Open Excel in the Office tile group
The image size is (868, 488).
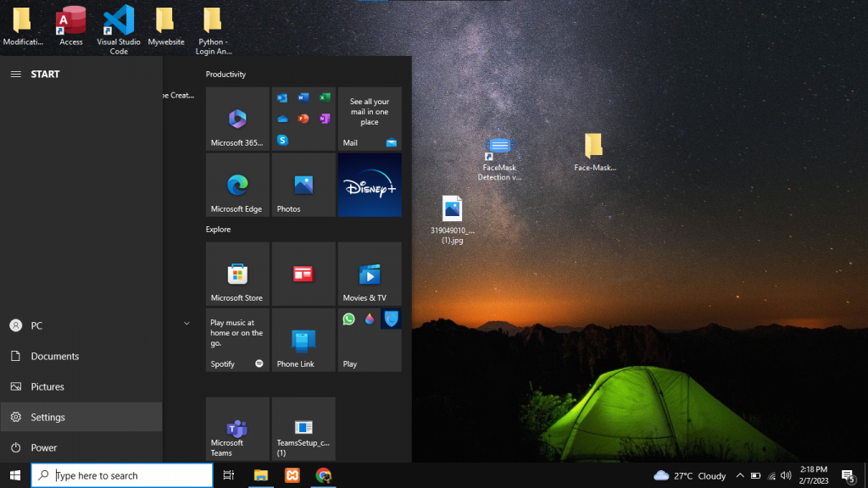tap(325, 97)
